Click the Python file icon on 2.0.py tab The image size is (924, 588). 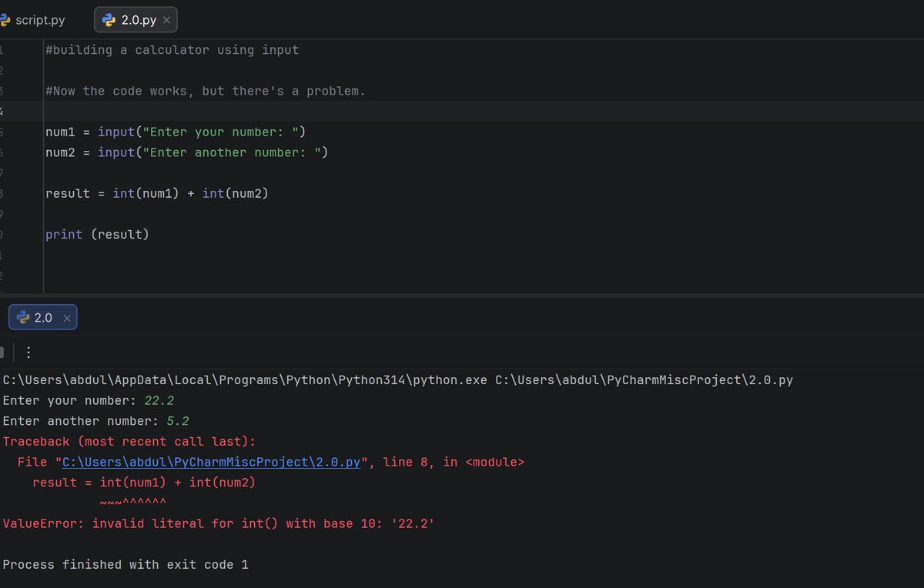coord(109,20)
